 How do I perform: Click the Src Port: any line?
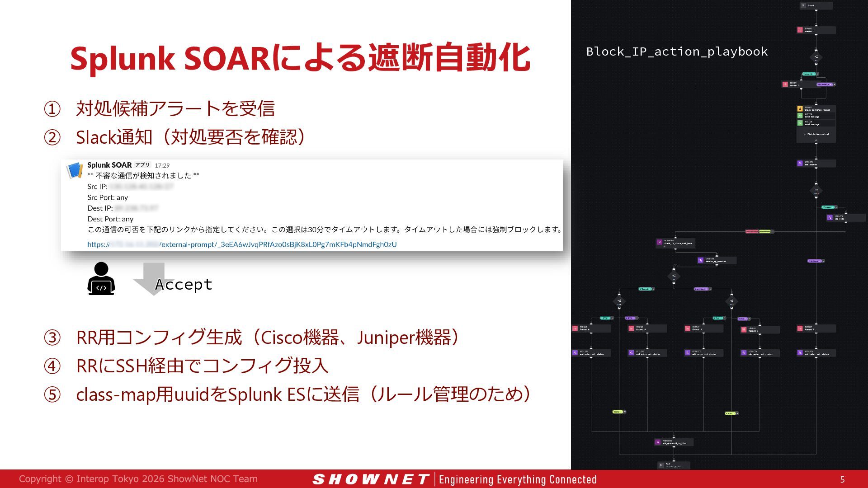[x=108, y=197]
